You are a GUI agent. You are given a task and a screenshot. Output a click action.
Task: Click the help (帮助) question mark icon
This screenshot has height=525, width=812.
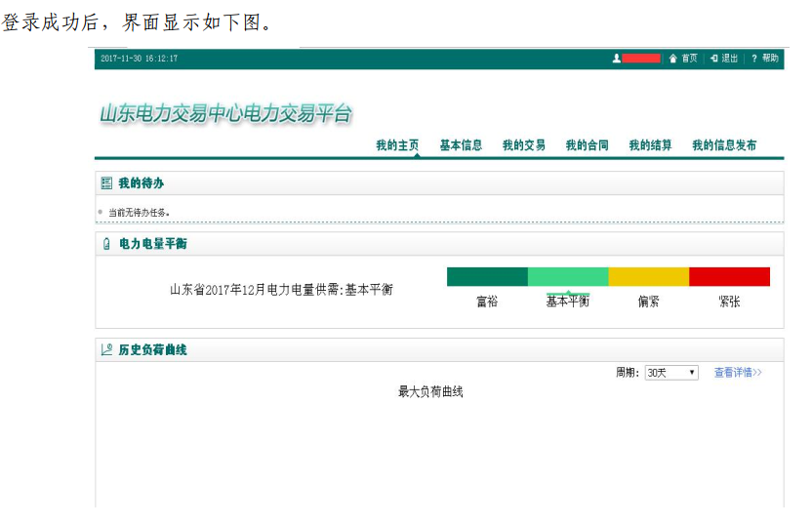tap(754, 59)
